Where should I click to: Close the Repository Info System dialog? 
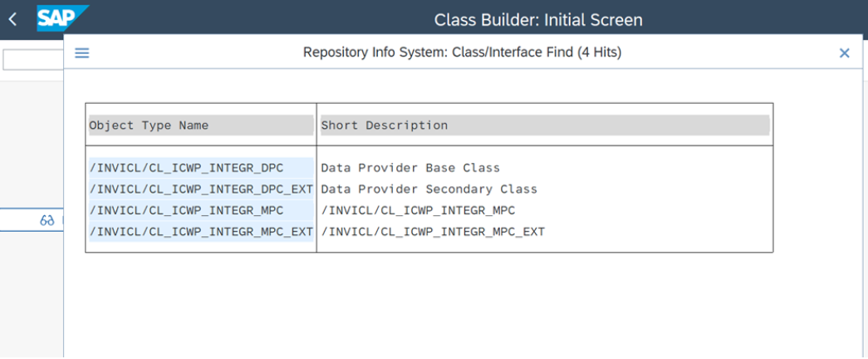click(844, 53)
